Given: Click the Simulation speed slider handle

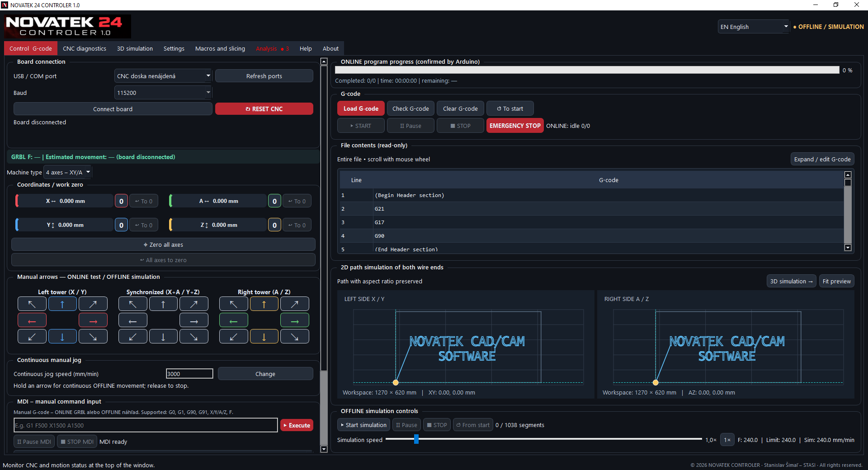Looking at the screenshot, I should pyautogui.click(x=416, y=439).
